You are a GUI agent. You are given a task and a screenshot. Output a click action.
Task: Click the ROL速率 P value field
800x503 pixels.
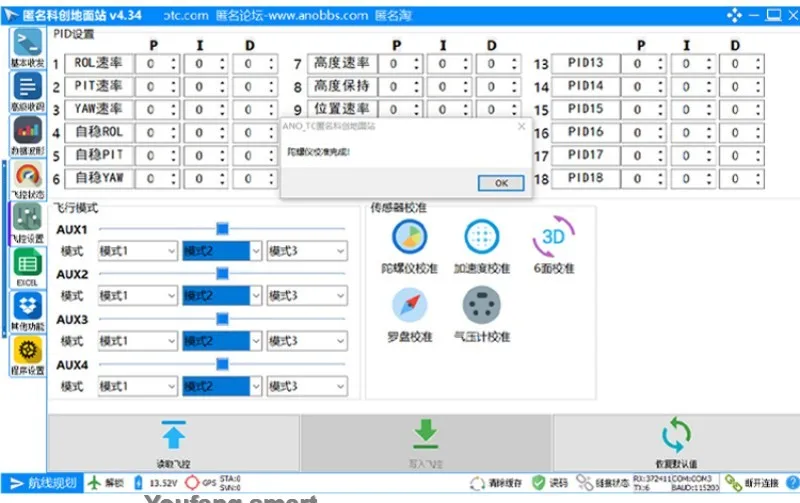point(157,64)
